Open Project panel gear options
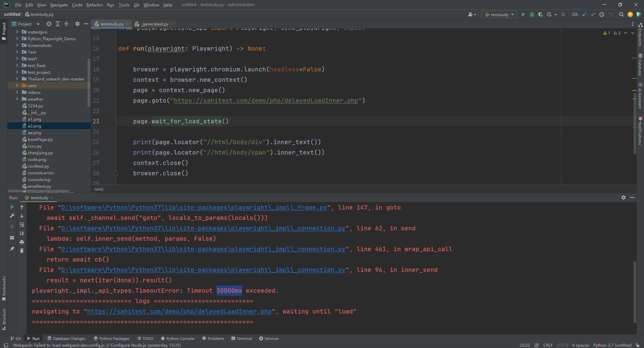The image size is (644, 348). pos(77,24)
